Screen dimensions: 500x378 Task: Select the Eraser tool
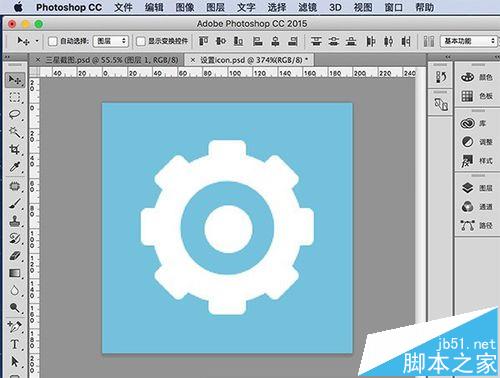(x=15, y=256)
